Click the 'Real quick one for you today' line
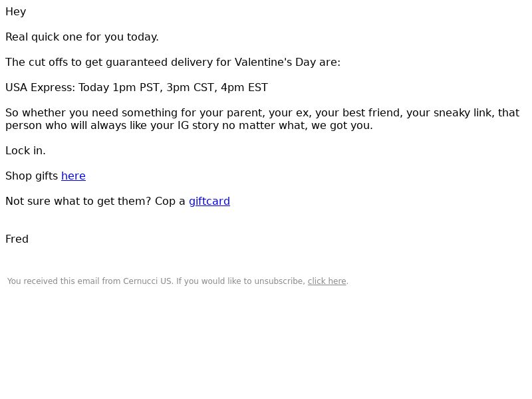 [82, 37]
